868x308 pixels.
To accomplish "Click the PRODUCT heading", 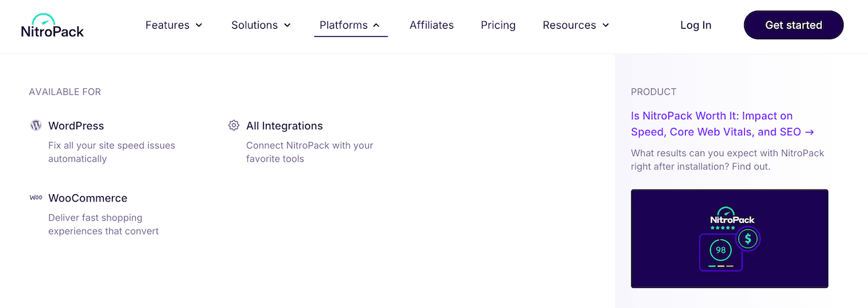I will click(654, 92).
